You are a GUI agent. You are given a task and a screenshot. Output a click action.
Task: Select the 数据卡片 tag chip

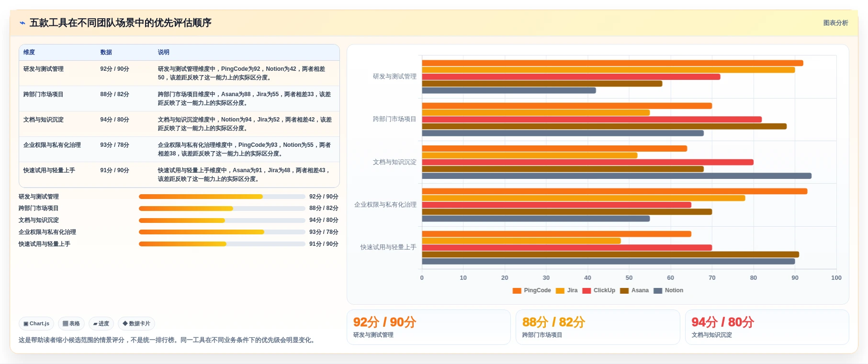tap(136, 324)
